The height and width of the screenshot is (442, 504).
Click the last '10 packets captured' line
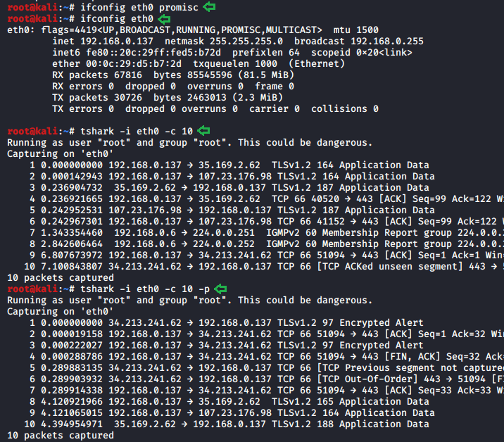61,436
